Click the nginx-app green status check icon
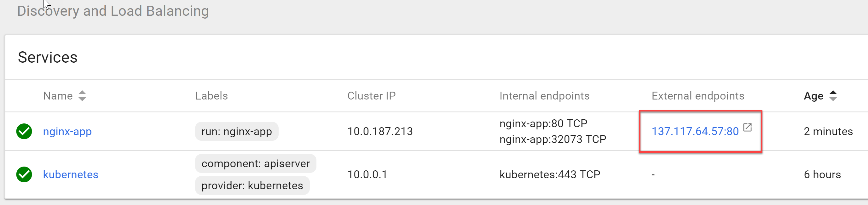This screenshot has width=868, height=205. [x=24, y=131]
